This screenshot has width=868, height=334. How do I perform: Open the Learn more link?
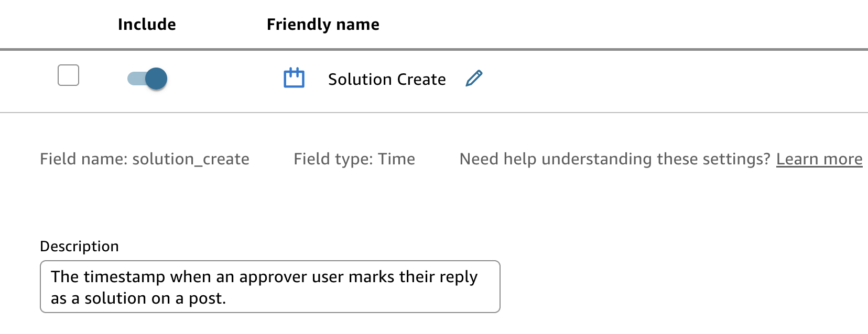click(x=819, y=159)
